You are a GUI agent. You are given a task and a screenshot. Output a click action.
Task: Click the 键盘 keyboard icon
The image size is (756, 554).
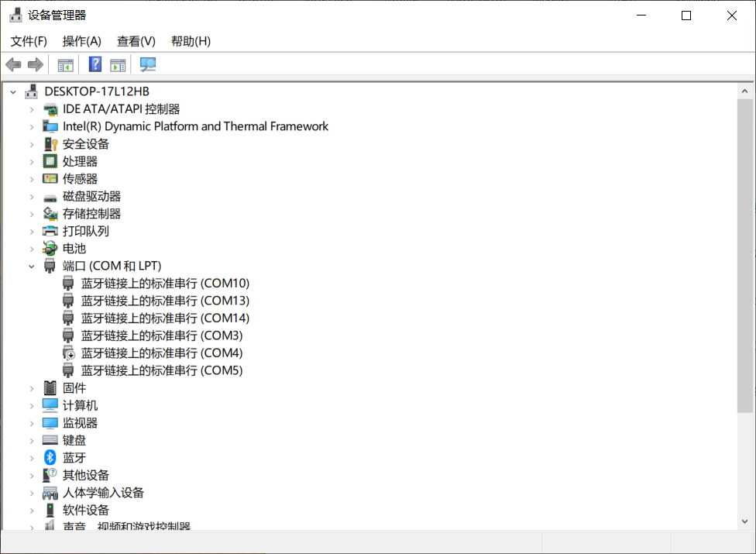point(50,440)
